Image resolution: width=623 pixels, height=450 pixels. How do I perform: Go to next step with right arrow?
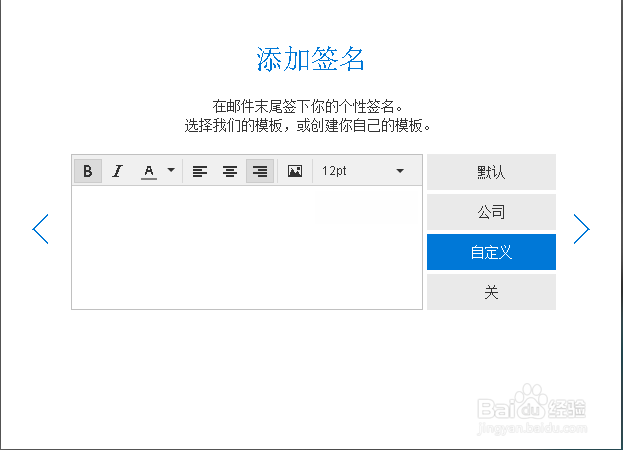point(582,229)
